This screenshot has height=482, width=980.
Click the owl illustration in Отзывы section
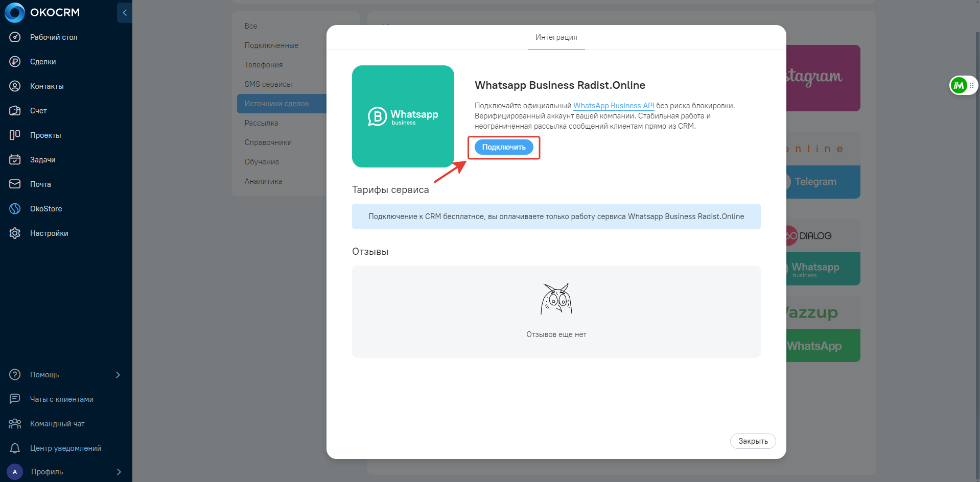click(556, 299)
